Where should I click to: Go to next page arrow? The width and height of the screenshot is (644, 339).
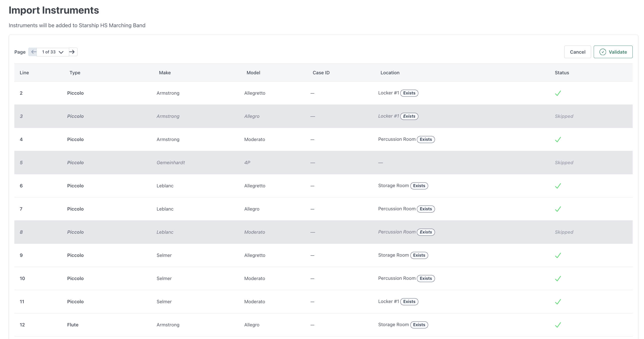click(x=72, y=52)
